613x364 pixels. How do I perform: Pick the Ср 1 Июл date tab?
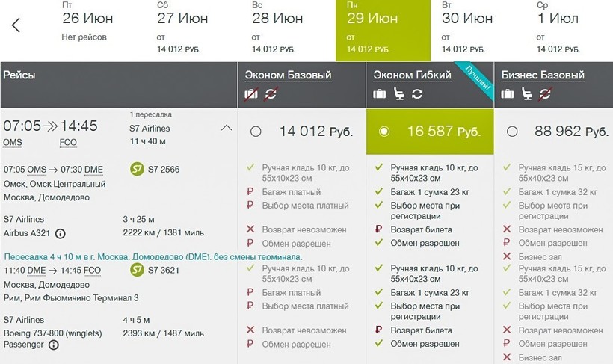pyautogui.click(x=558, y=30)
